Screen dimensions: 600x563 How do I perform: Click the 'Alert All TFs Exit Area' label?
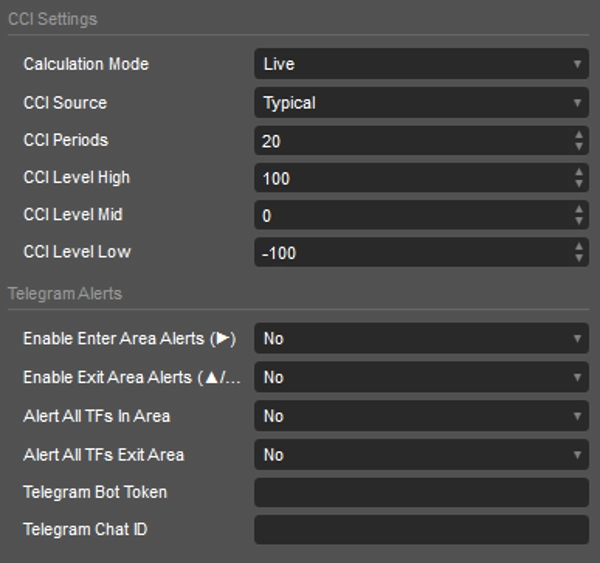coord(104,455)
